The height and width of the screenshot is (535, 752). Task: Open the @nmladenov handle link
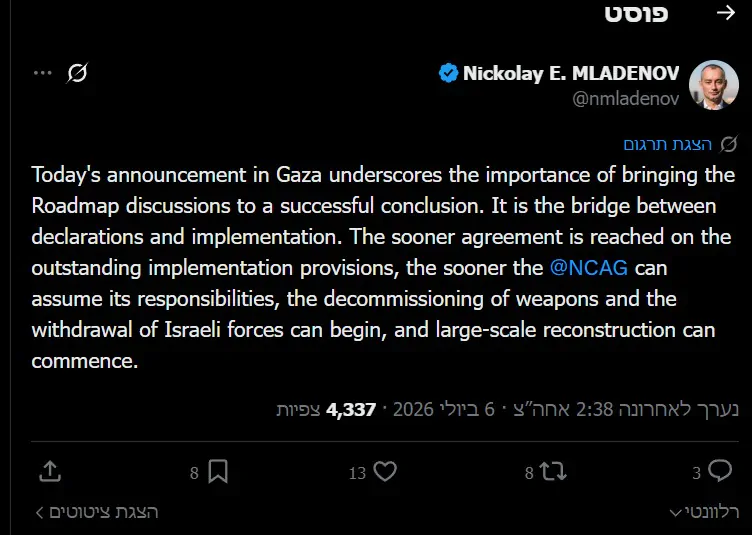tap(625, 99)
